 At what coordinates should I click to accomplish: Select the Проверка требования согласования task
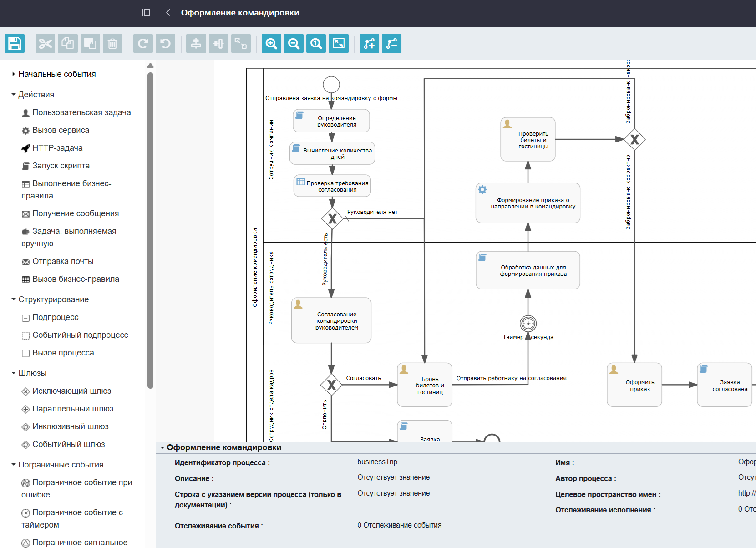[332, 186]
